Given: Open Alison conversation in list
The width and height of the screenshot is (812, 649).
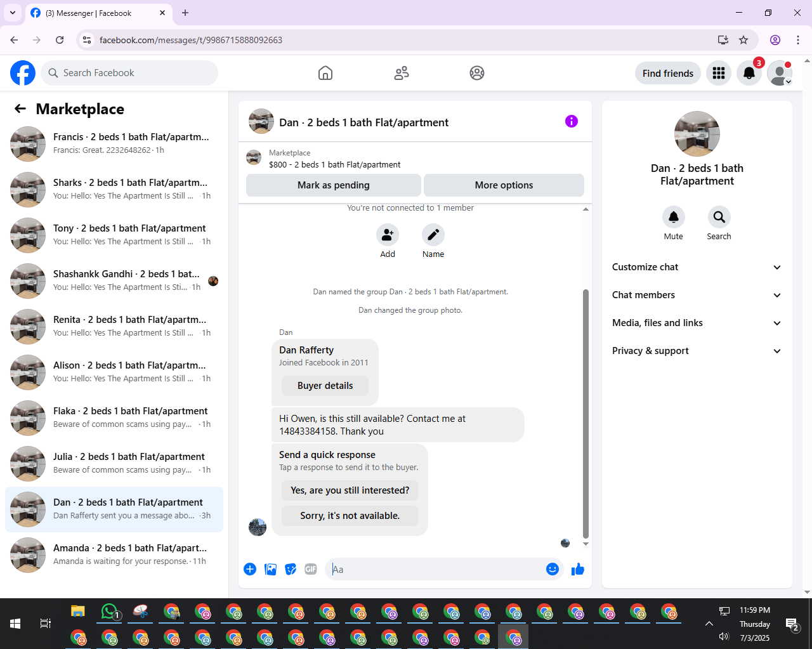Looking at the screenshot, I should point(114,372).
